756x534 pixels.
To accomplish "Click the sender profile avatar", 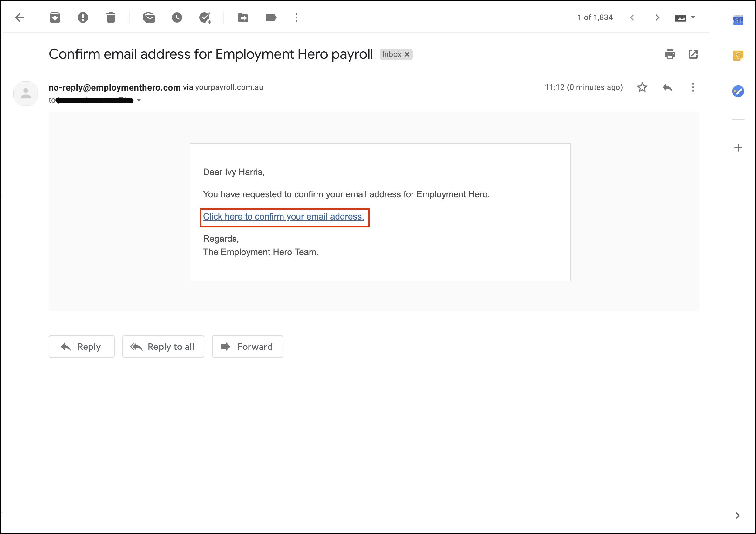I will click(x=26, y=94).
